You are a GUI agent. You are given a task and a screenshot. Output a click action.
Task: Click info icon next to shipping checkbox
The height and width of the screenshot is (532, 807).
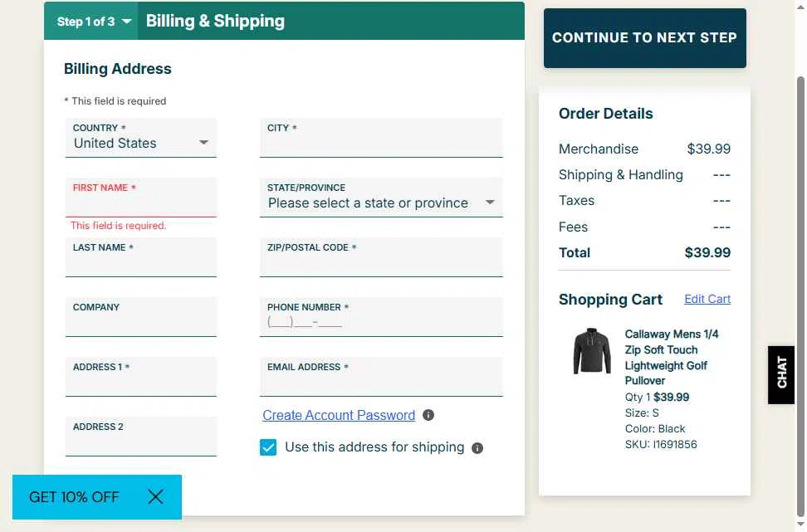pyautogui.click(x=477, y=448)
